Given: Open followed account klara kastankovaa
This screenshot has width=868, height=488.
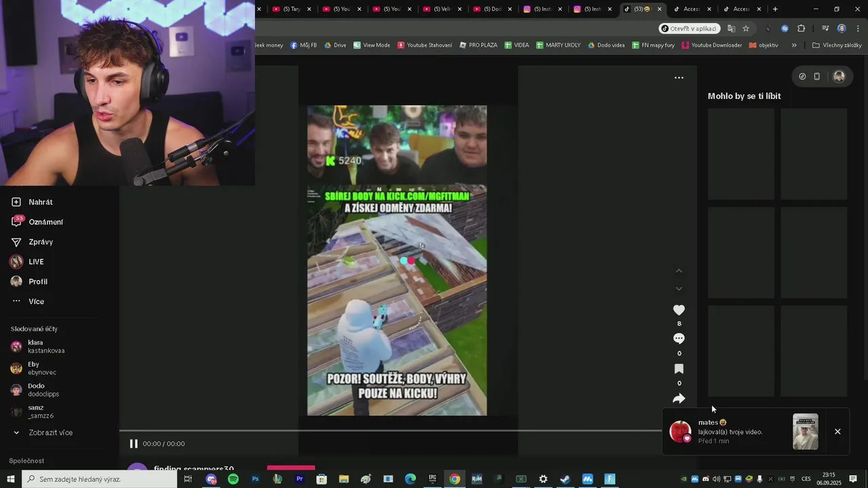Looking at the screenshot, I should (x=38, y=346).
